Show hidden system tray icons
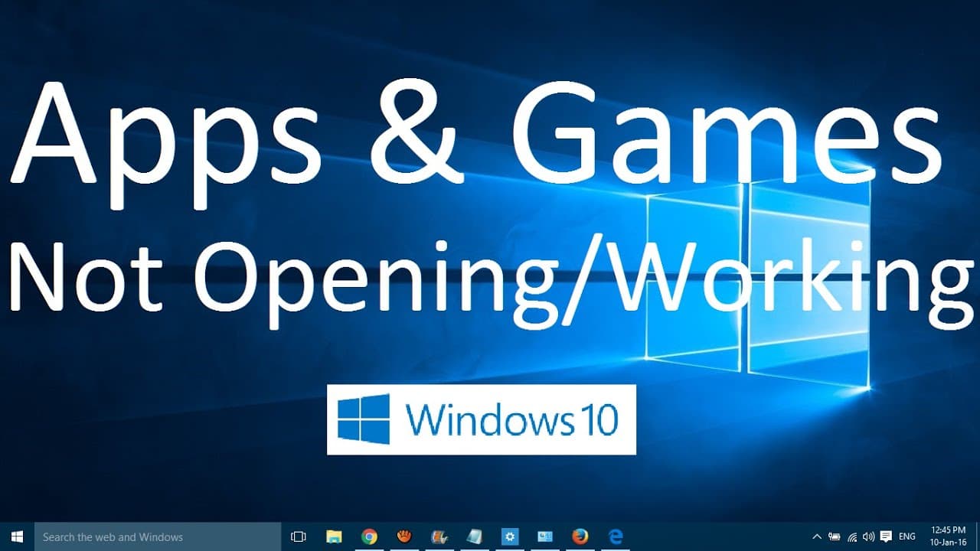Screen dimensions: 980x551 pyautogui.click(x=817, y=536)
